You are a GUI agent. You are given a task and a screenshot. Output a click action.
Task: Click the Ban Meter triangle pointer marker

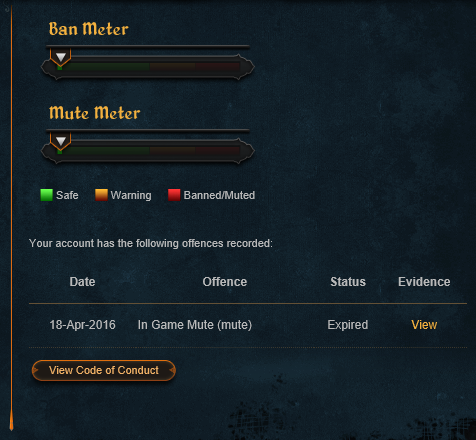pyautogui.click(x=60, y=57)
